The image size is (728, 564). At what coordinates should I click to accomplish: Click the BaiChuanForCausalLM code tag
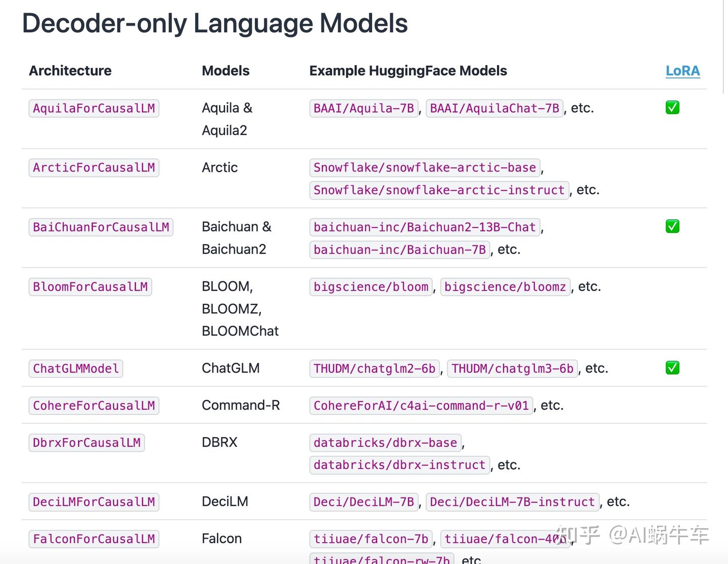pyautogui.click(x=101, y=227)
